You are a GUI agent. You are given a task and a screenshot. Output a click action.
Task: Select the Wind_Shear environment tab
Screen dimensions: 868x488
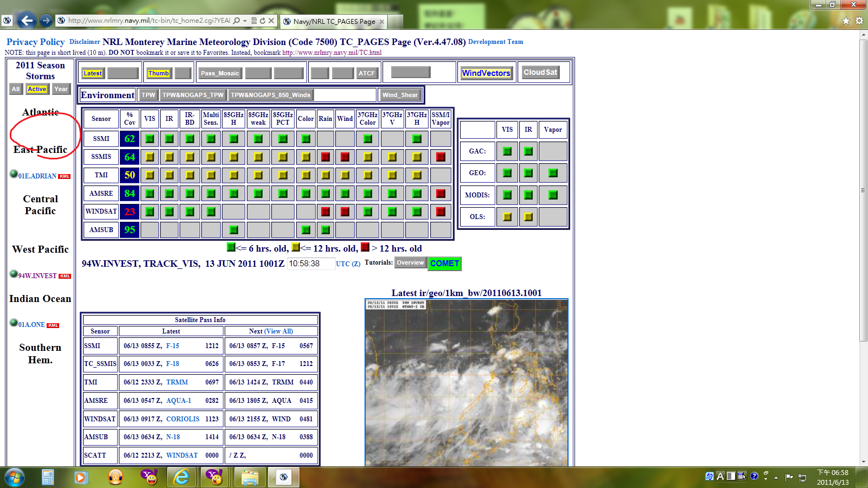click(400, 95)
